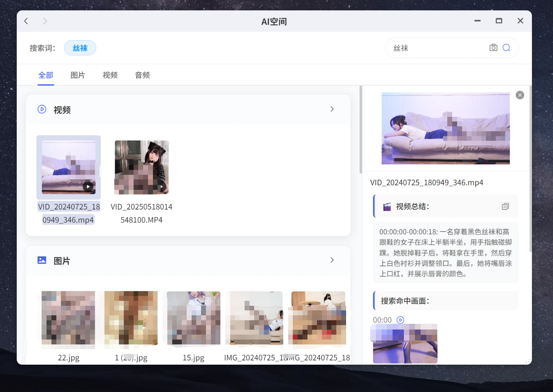The height and width of the screenshot is (392, 553).
Task: Open the 15.jpg image thumbnail
Action: 193,318
